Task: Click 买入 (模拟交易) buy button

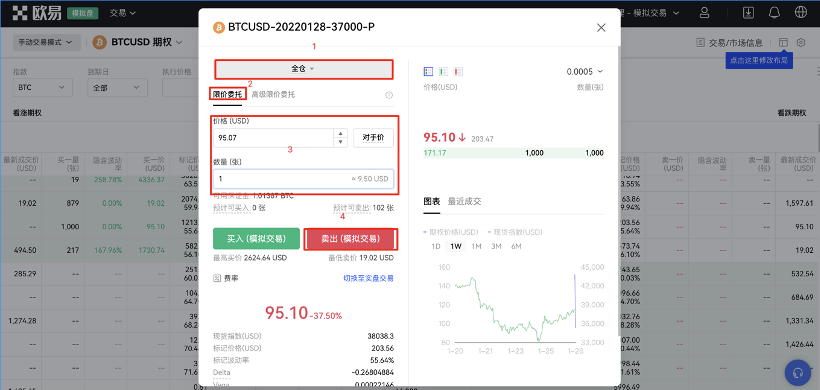Action: (256, 239)
